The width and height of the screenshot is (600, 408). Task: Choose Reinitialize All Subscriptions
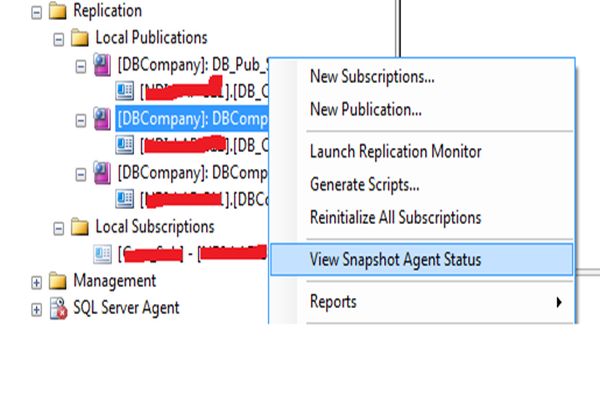click(x=422, y=217)
